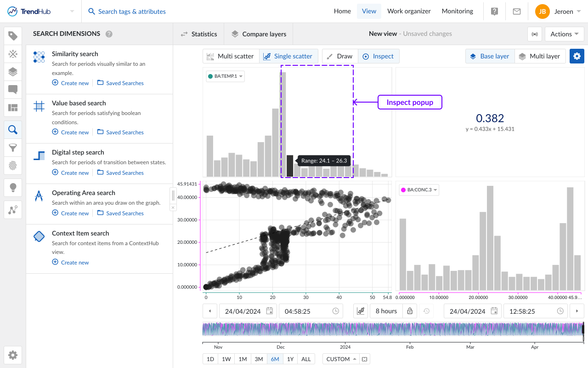The image size is (588, 368).
Task: Open the mail notifications icon
Action: (x=517, y=11)
